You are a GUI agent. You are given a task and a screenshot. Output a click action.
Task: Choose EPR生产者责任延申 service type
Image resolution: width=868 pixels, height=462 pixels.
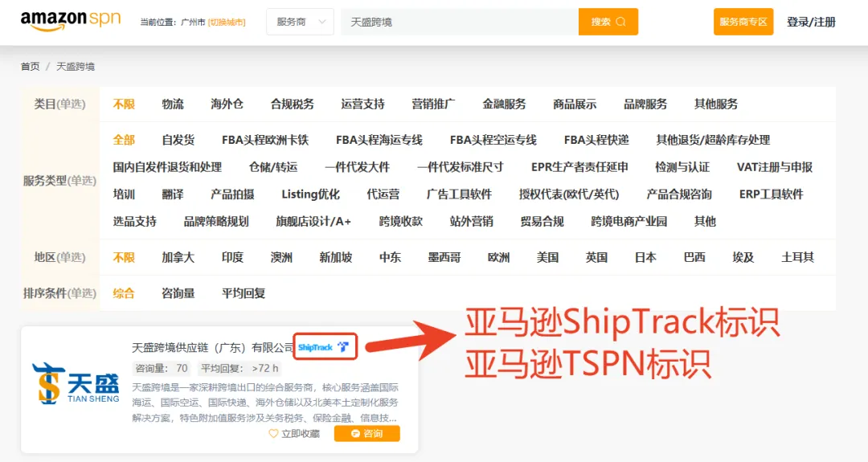(579, 167)
